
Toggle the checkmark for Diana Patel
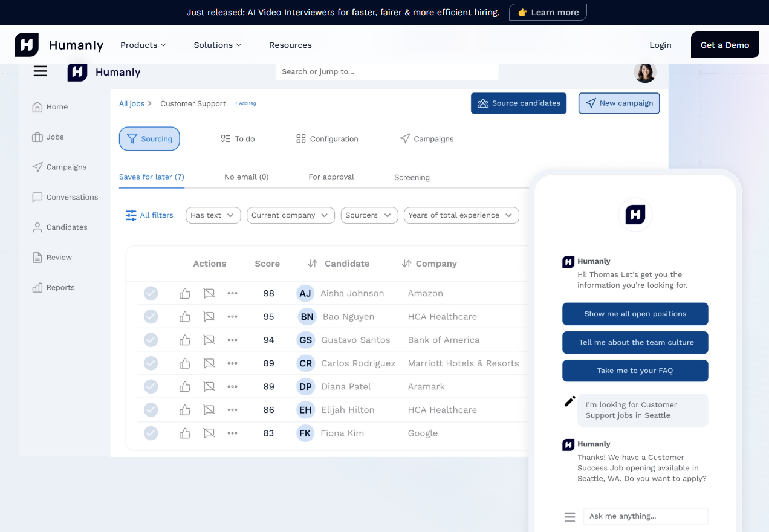(x=151, y=387)
